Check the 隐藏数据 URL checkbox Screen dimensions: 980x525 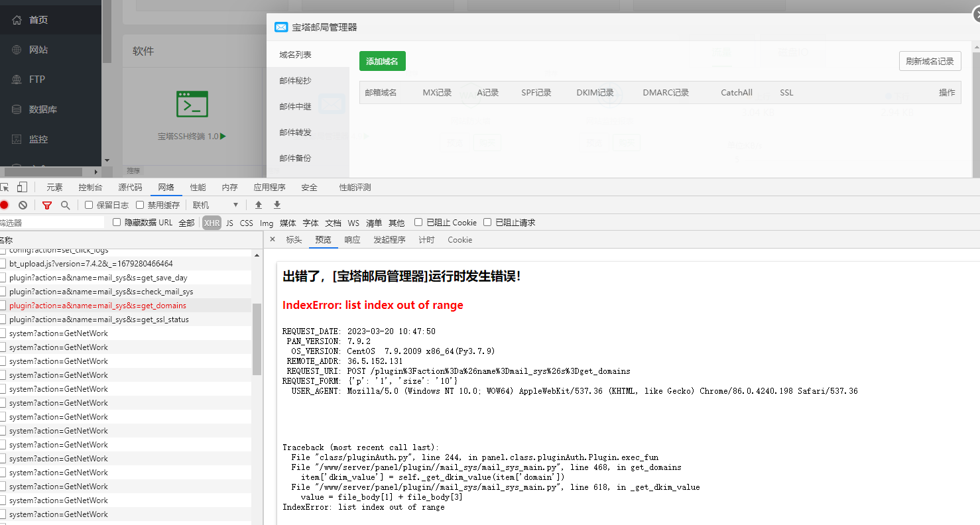117,223
